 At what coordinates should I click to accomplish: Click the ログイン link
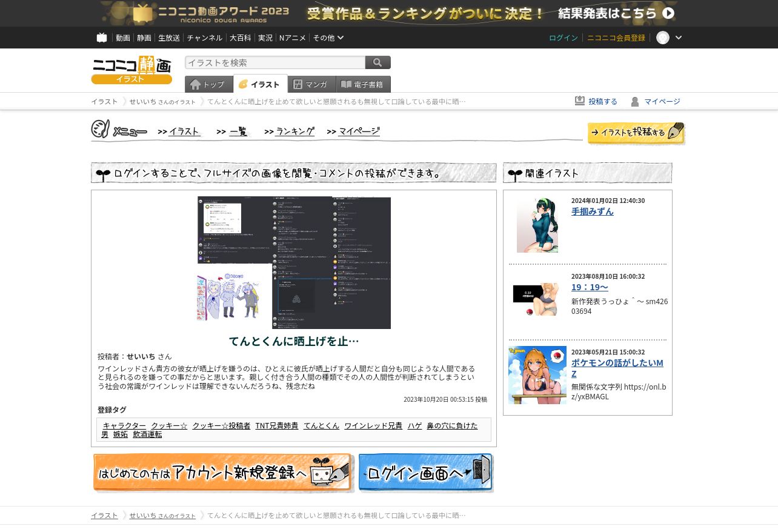(563, 38)
